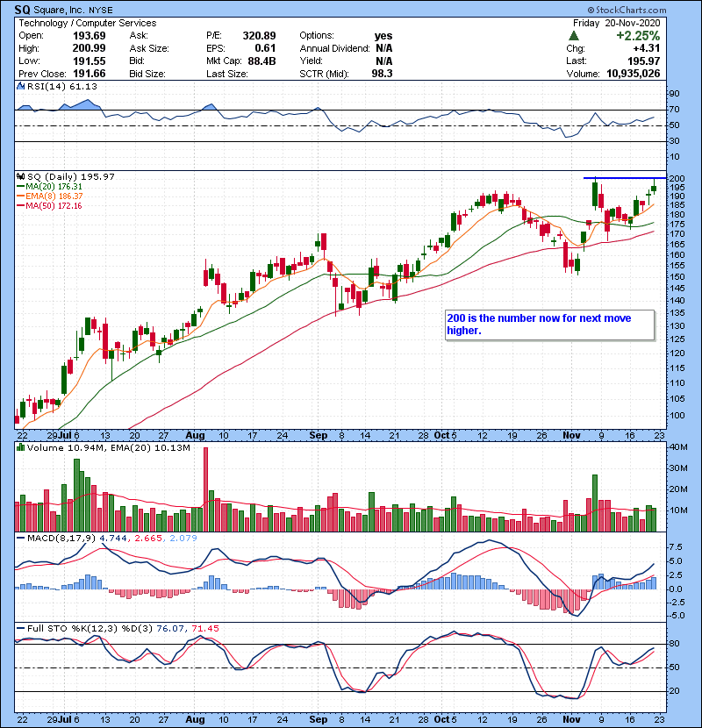Viewport: 702px width, 728px height.
Task: Click the MACD(8,17,9) panel label
Action: click(61, 539)
